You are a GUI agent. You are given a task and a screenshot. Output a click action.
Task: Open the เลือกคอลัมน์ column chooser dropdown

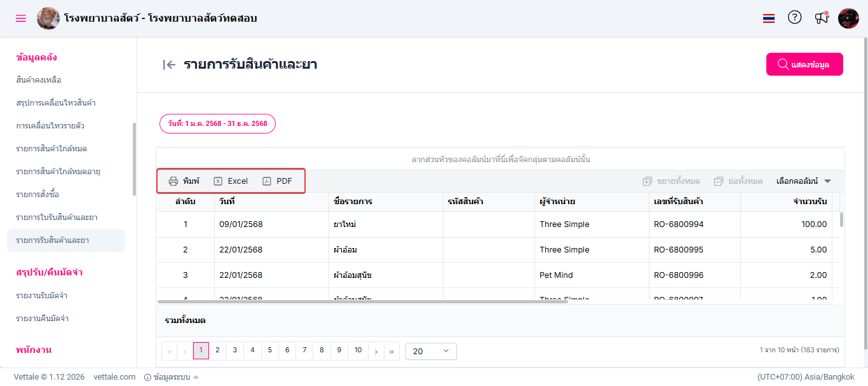(x=804, y=181)
